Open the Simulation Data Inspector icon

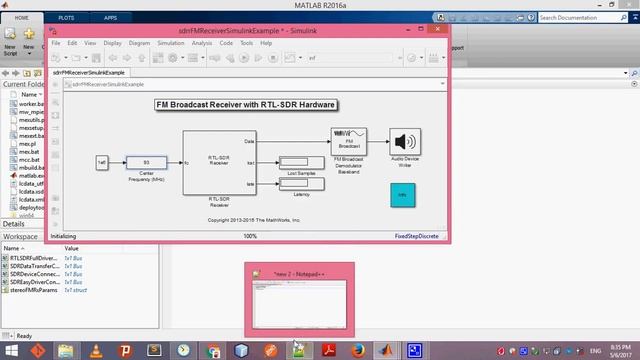[290, 58]
